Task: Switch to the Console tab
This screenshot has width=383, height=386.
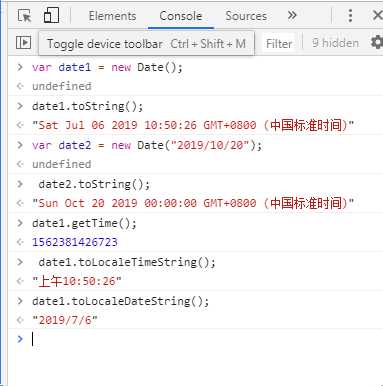Action: pyautogui.click(x=180, y=16)
